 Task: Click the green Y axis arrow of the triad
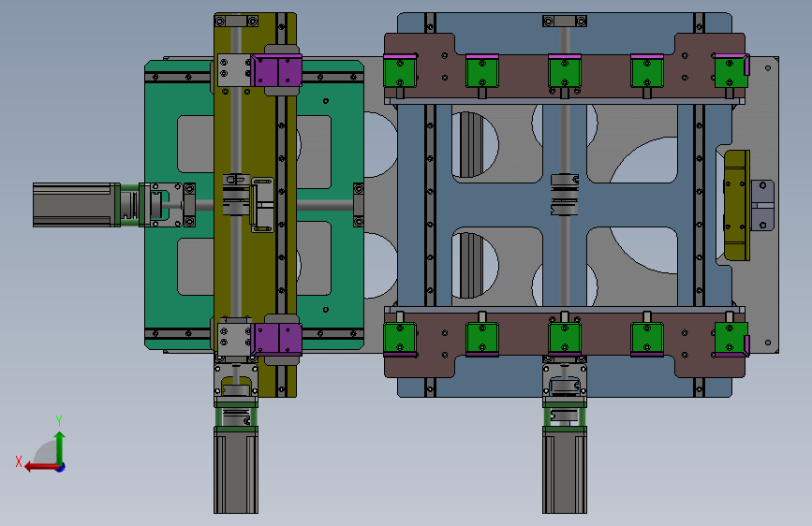pos(60,446)
